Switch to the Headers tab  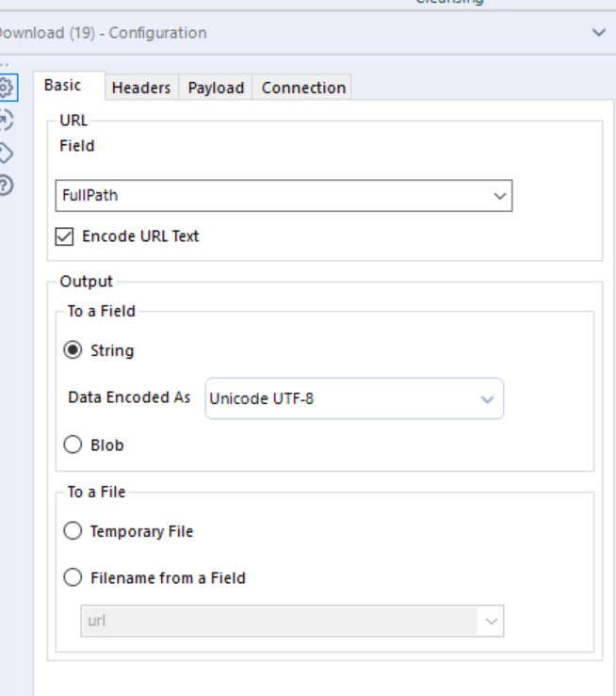point(141,88)
